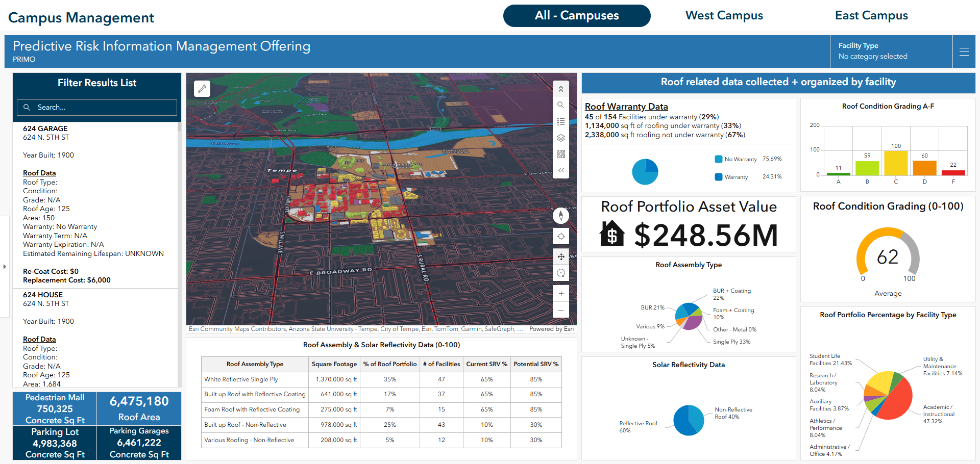Open the basemap gallery grid icon
Viewport: 980px width, 464px height.
(x=560, y=153)
